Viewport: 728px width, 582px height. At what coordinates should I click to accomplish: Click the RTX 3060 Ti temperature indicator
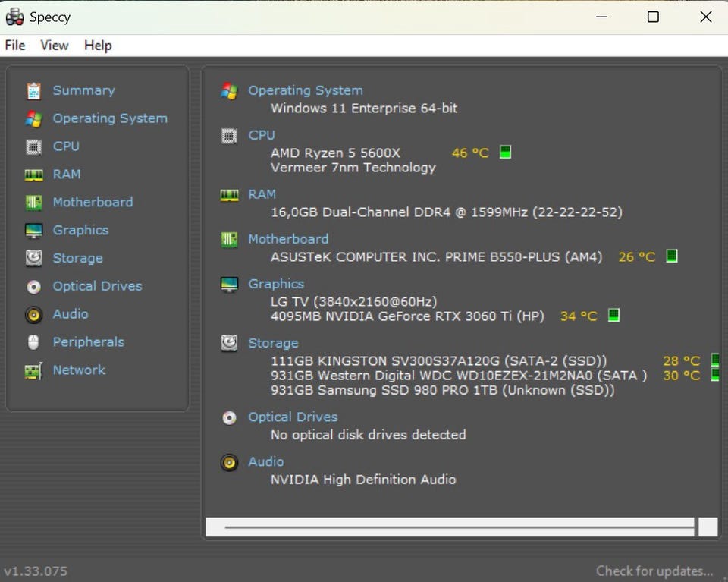[x=613, y=315]
